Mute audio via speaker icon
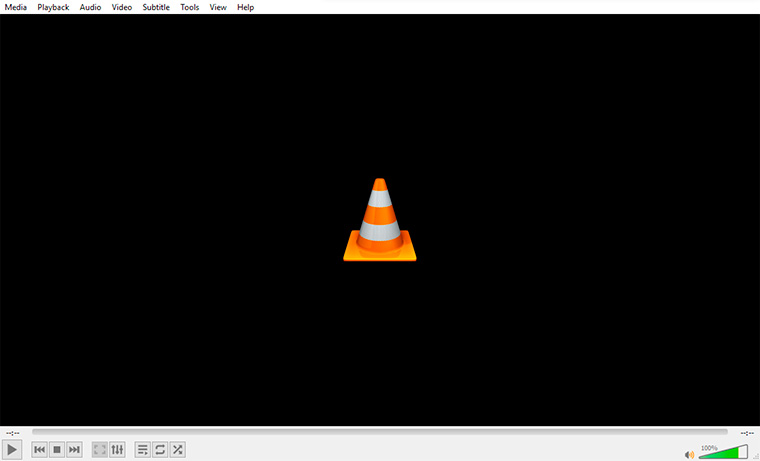Screen dimensions: 760x461 pos(689,455)
